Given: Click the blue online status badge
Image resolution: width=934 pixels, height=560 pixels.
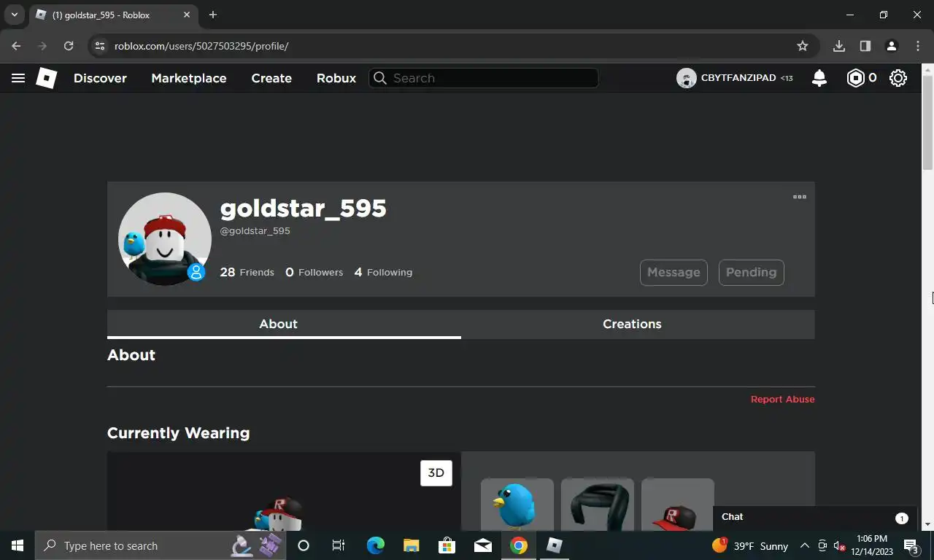Looking at the screenshot, I should [x=196, y=272].
